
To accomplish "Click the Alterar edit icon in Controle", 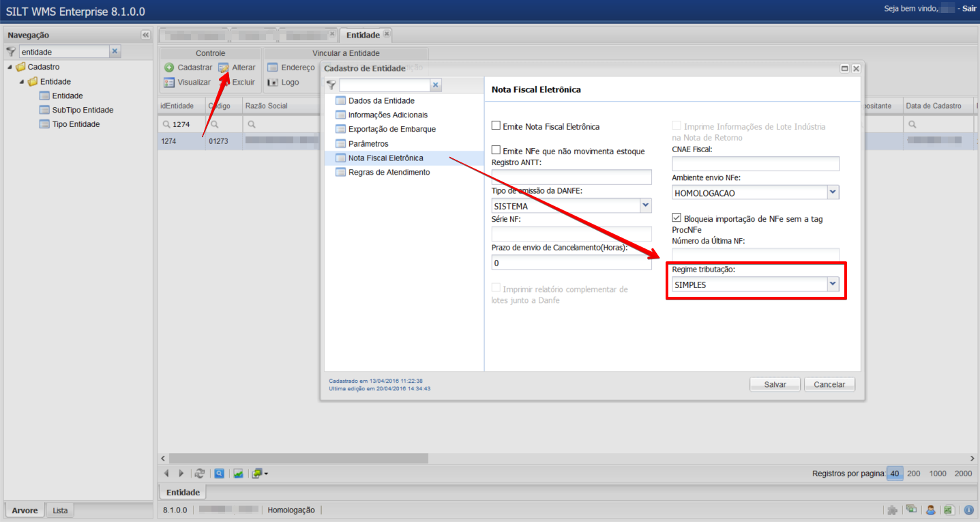I will (224, 68).
